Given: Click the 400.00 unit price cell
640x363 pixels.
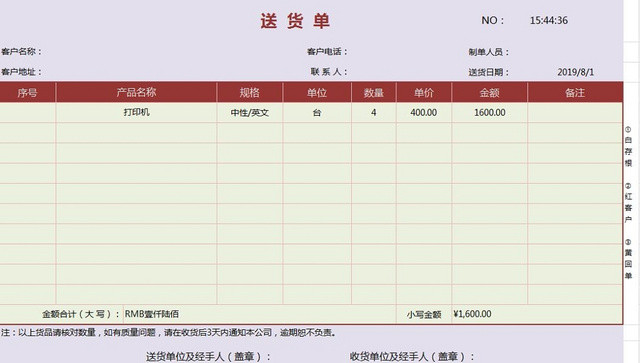Looking at the screenshot, I should 424,112.
